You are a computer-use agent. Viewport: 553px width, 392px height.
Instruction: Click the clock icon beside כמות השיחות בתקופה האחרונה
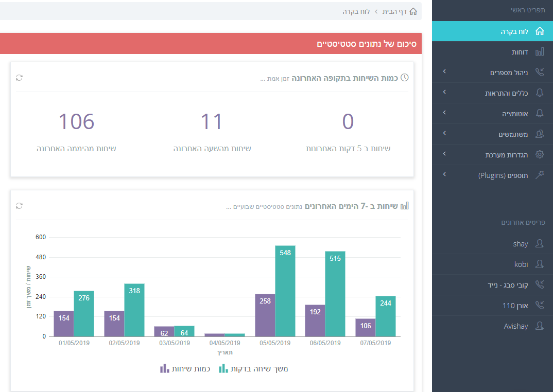click(405, 78)
